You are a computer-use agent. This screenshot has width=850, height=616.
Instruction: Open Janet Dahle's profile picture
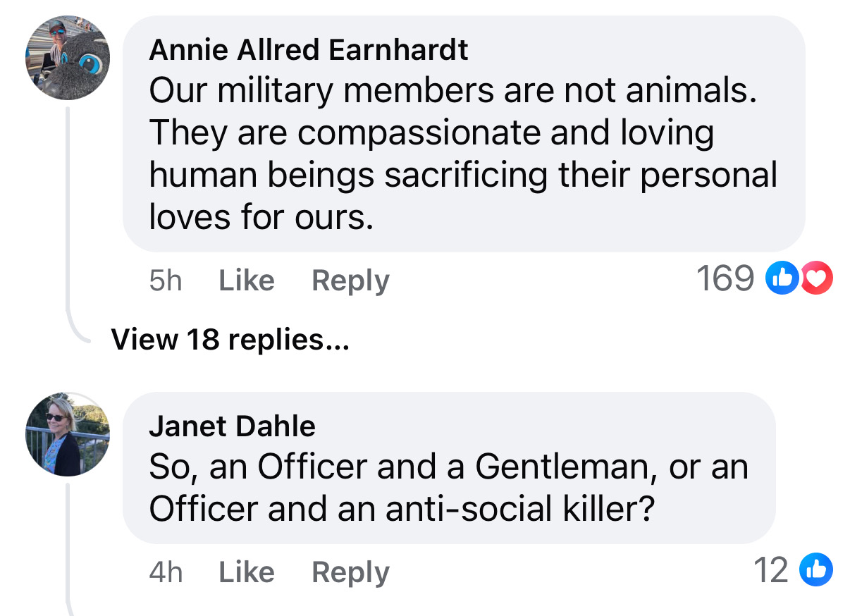coord(68,433)
